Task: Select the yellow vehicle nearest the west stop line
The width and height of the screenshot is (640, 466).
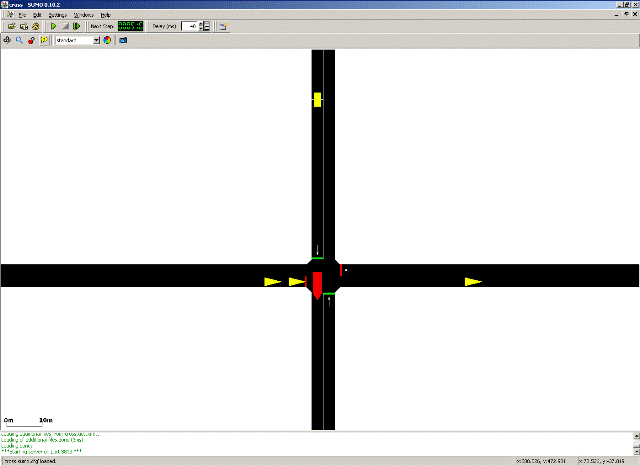Action: 297,282
